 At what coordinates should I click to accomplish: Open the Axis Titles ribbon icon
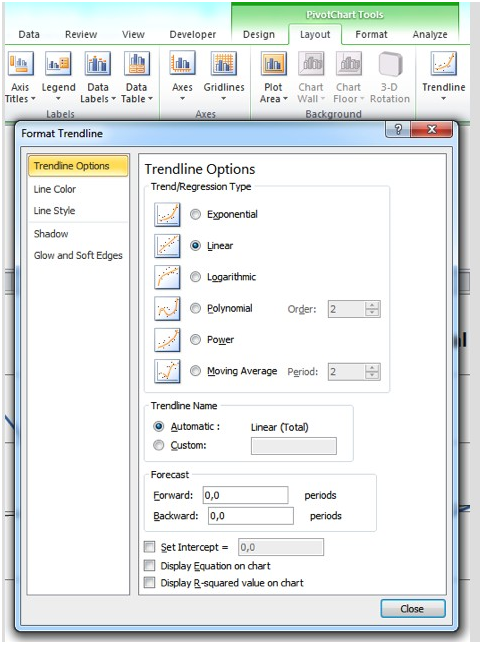click(x=20, y=64)
